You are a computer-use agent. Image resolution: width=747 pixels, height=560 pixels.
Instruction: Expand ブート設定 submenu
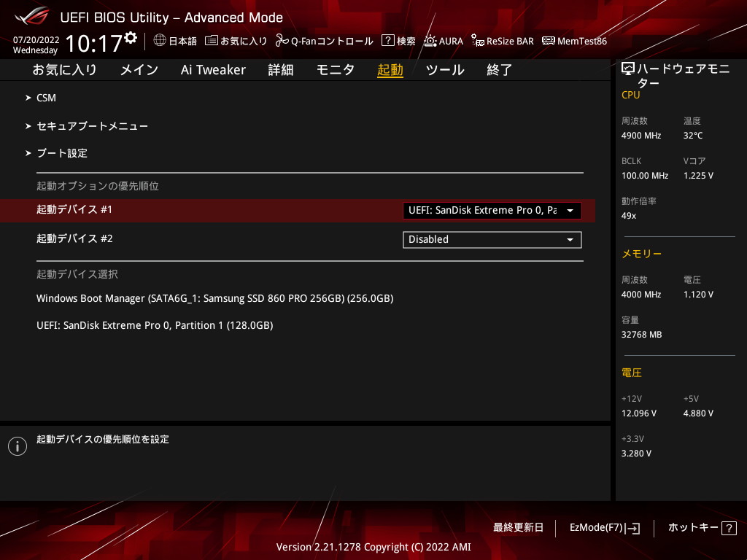click(x=56, y=153)
